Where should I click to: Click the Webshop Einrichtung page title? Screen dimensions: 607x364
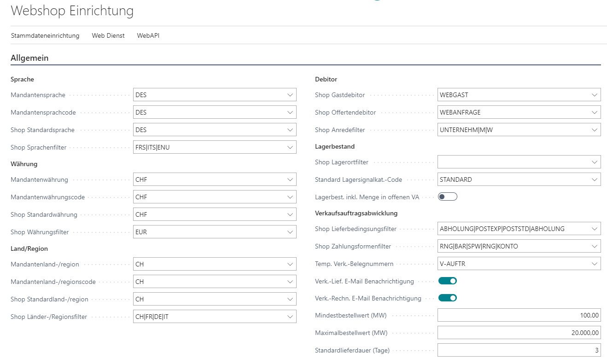point(72,11)
